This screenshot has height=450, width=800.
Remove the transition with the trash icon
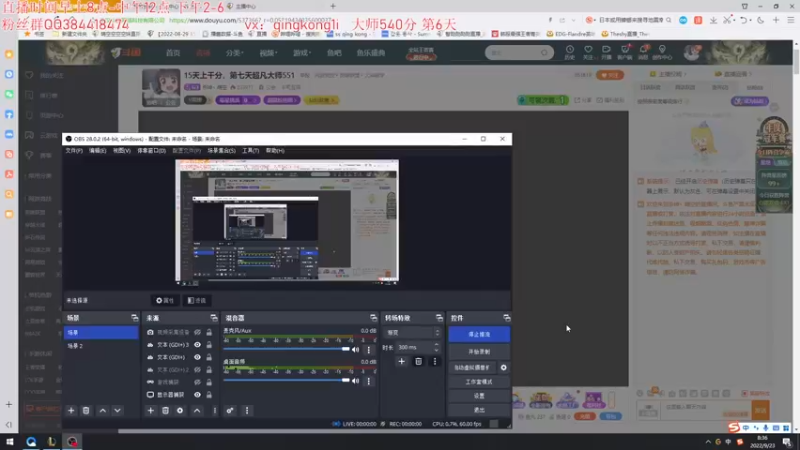418,362
